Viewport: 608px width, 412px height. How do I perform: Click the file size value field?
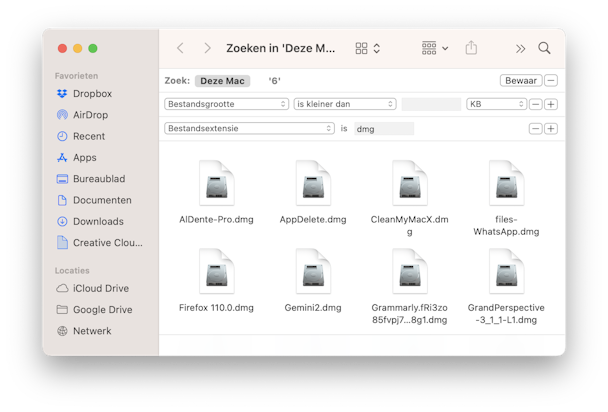tap(431, 104)
